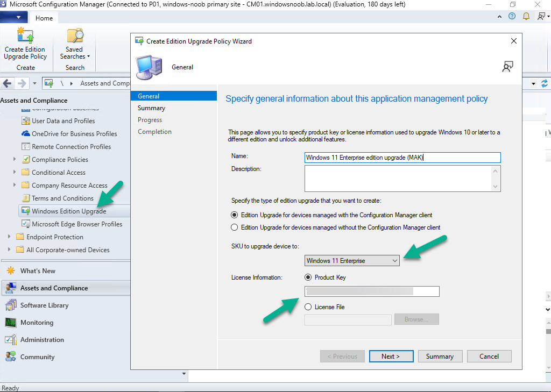Click the Community workspace icon
This screenshot has width=551, height=392.
click(11, 357)
